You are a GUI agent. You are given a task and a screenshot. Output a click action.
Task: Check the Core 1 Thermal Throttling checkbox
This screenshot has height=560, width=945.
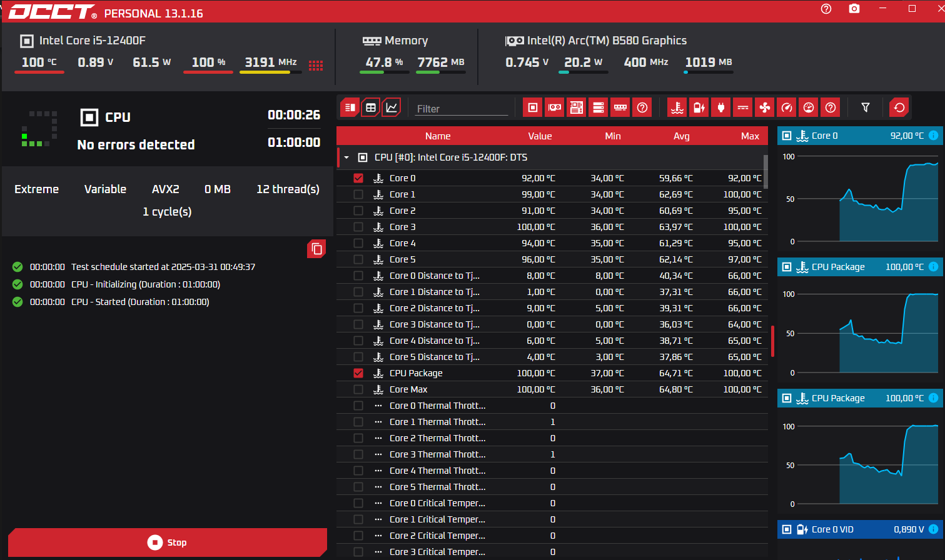coord(358,422)
